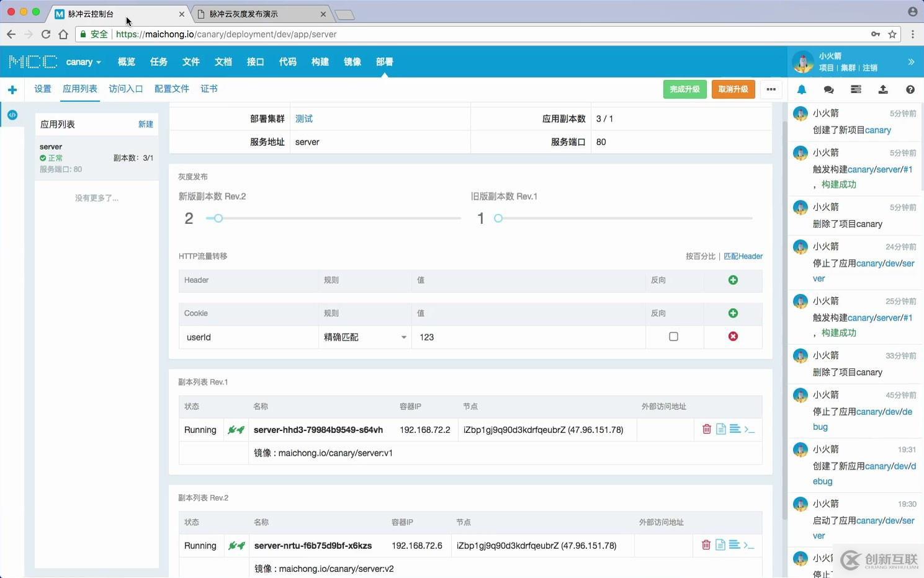Open the chat messages icon
This screenshot has height=578, width=924.
click(828, 89)
